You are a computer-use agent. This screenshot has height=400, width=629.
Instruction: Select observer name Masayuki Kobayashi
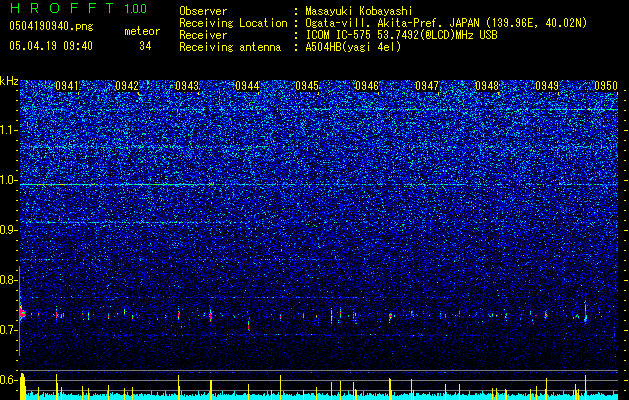(359, 11)
